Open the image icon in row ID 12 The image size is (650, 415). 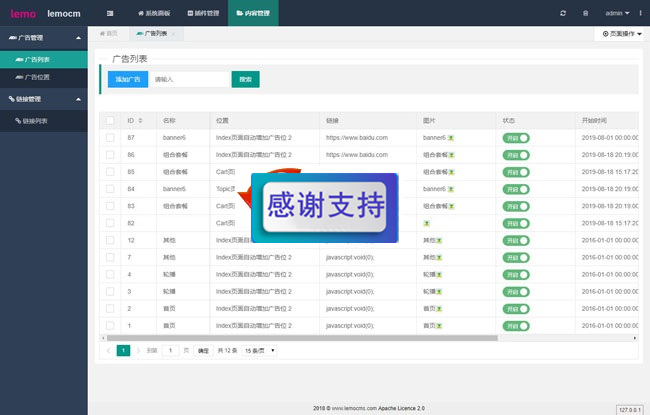click(x=439, y=240)
